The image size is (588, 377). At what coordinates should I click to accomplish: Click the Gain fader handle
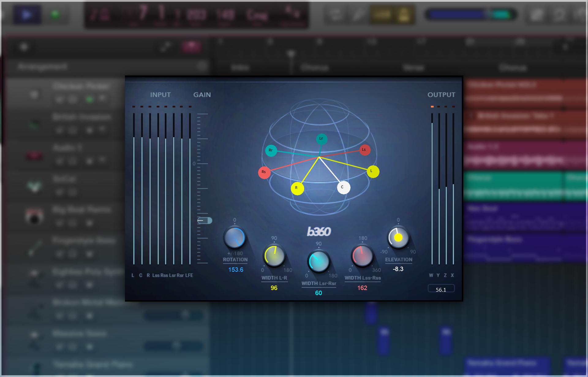(205, 220)
